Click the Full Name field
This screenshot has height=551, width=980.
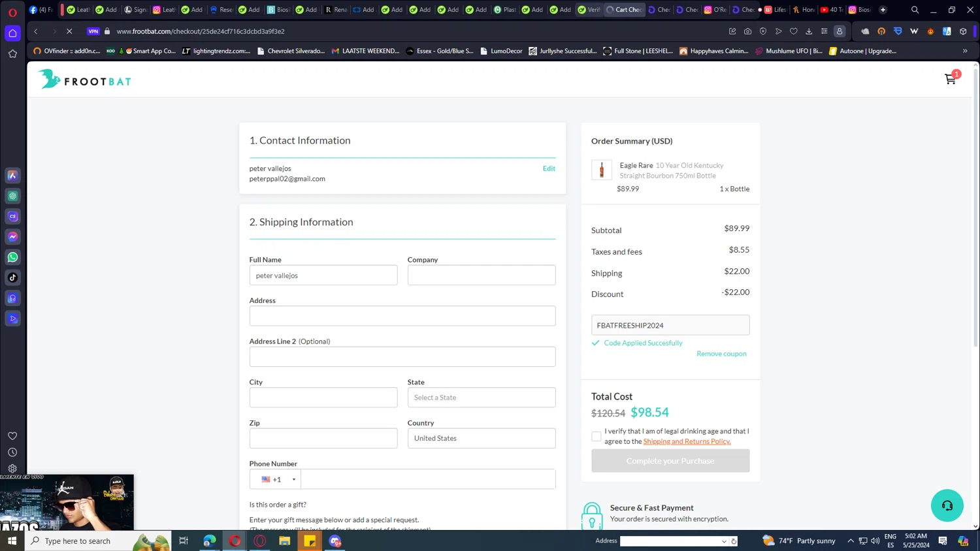(323, 275)
